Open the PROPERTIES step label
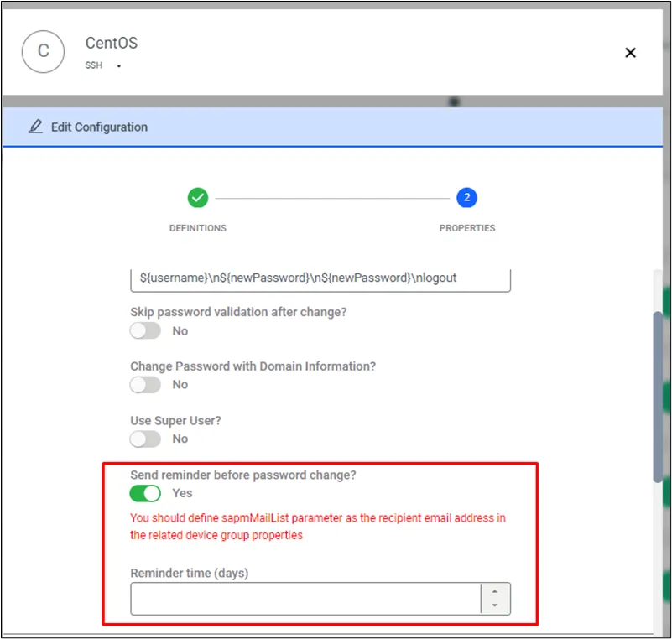Screen dimensions: 672x639 pyautogui.click(x=467, y=228)
